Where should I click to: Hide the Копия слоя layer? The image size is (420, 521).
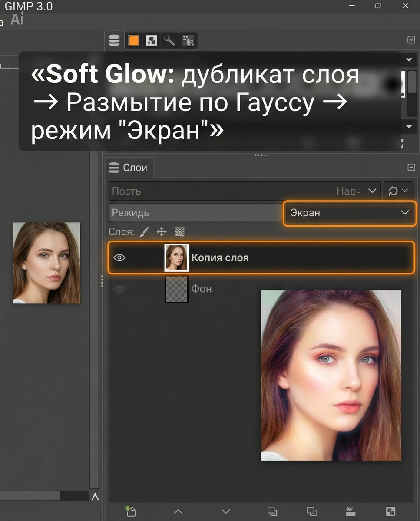pyautogui.click(x=119, y=258)
